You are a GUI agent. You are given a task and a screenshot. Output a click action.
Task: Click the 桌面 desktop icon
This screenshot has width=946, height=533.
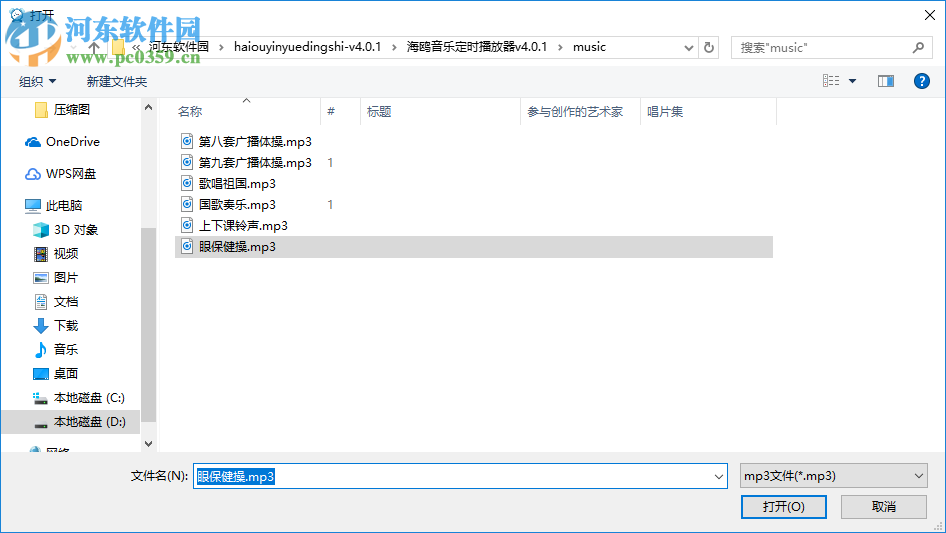(x=40, y=374)
